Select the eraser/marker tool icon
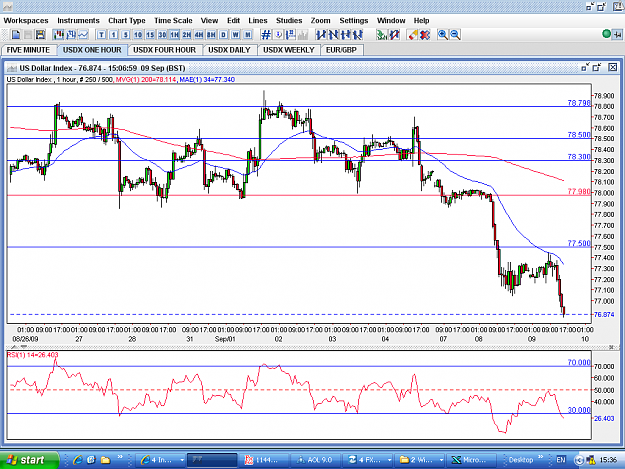 (413, 35)
